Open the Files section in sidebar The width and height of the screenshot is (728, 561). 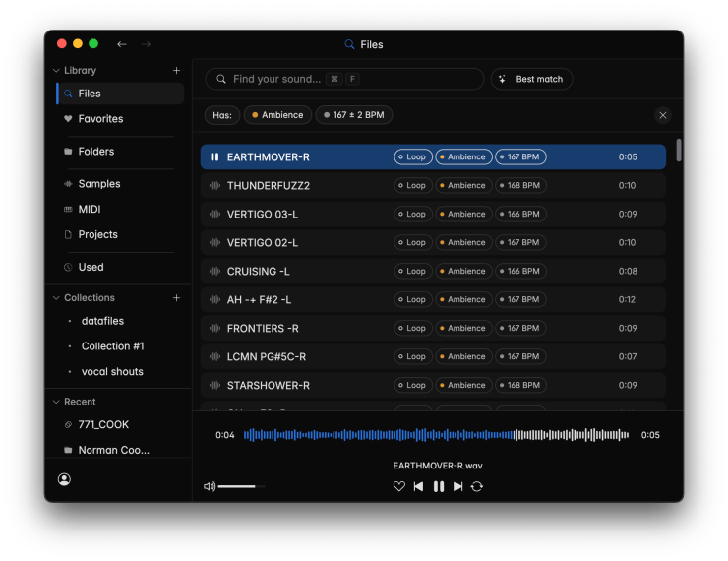pyautogui.click(x=120, y=93)
